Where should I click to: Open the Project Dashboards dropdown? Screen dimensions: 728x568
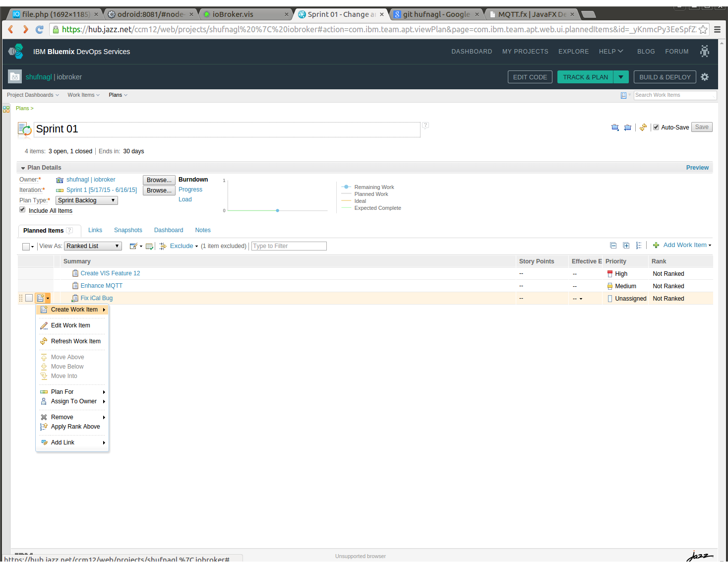point(33,95)
